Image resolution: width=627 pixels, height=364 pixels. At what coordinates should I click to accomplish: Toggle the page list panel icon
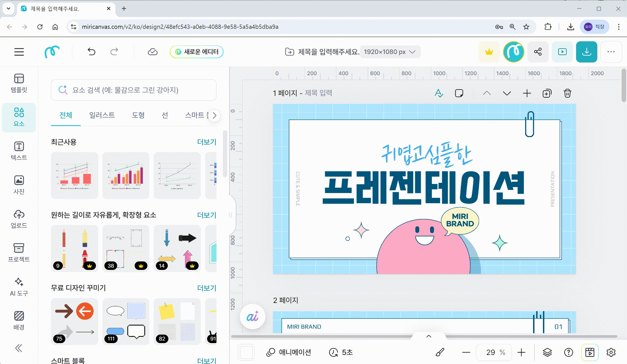click(x=590, y=352)
